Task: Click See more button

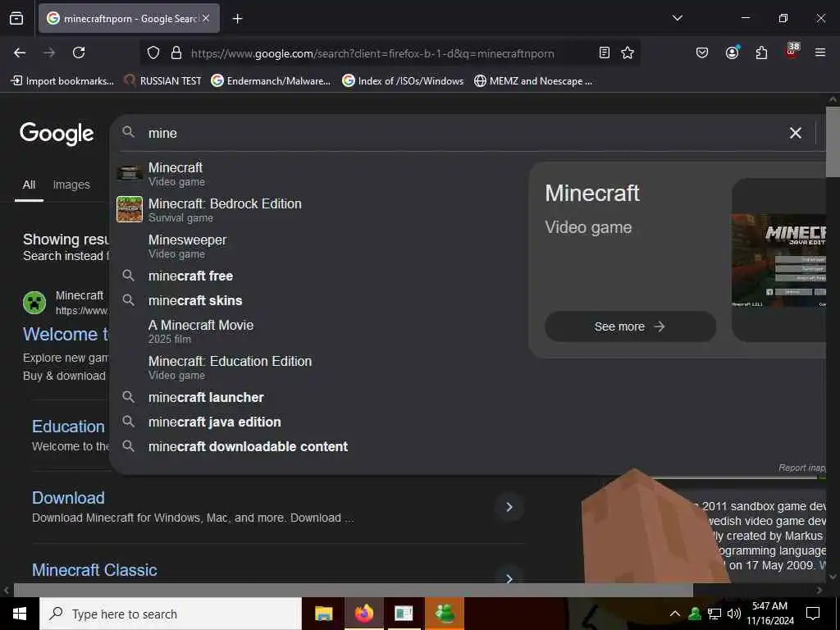Action: (630, 326)
